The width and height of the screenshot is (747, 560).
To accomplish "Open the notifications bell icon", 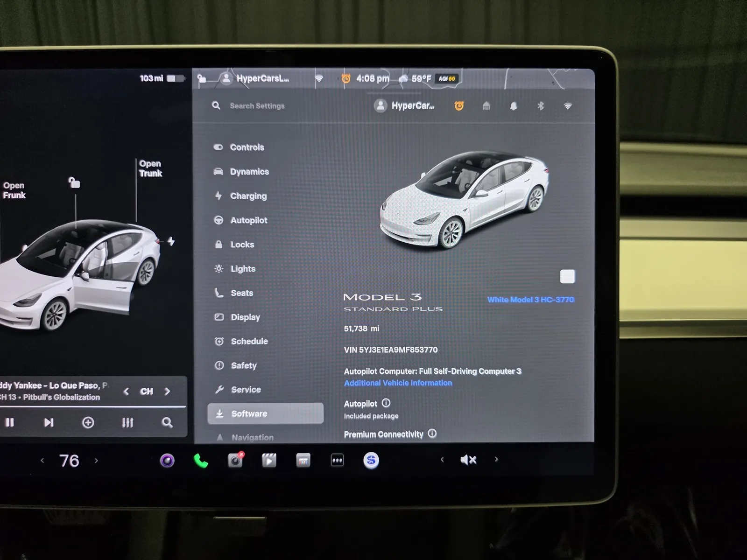I will (x=514, y=106).
